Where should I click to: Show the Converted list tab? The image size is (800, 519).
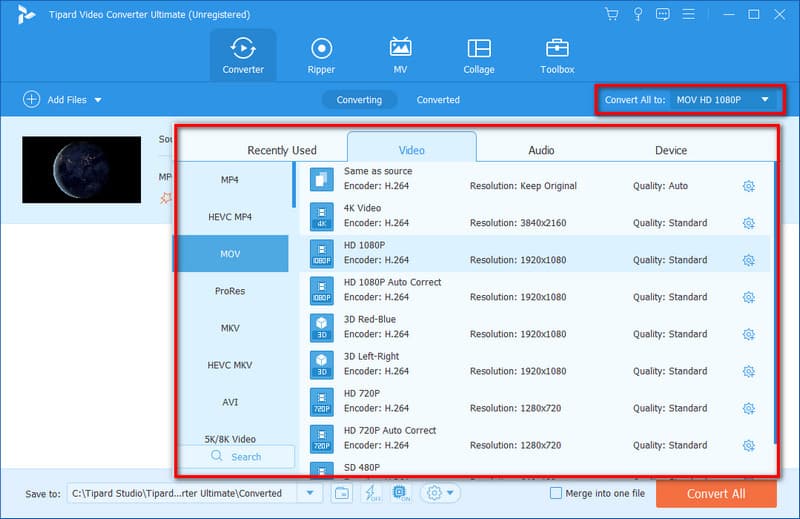tap(438, 100)
